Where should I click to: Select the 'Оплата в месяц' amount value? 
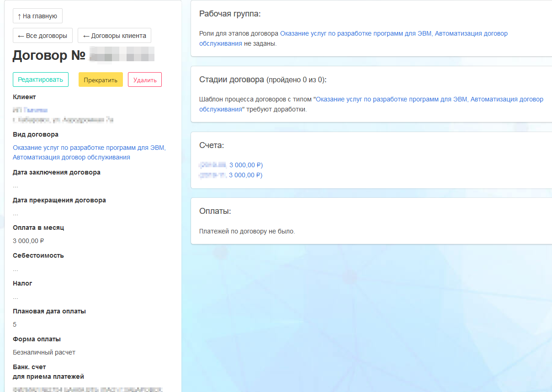(28, 241)
